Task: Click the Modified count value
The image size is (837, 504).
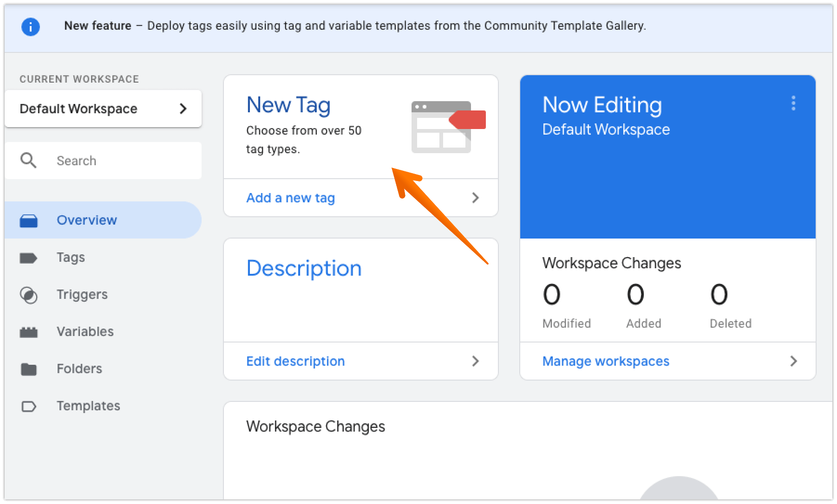Action: (551, 294)
